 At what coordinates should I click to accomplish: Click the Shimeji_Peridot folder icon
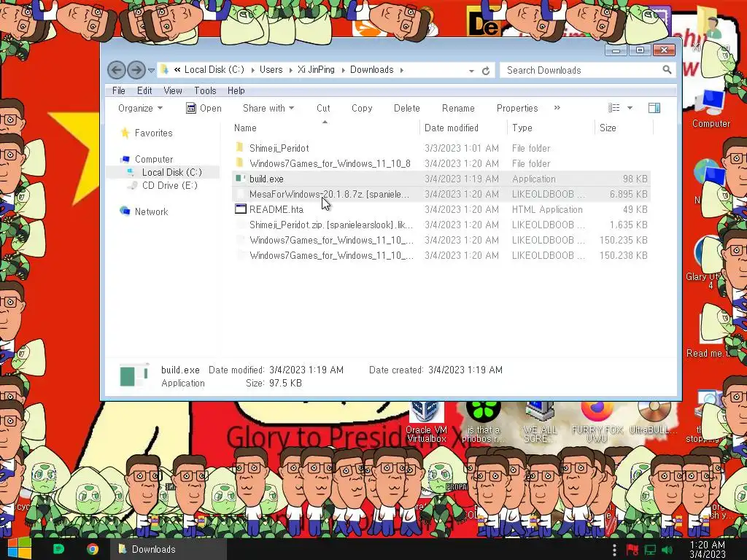tap(239, 147)
